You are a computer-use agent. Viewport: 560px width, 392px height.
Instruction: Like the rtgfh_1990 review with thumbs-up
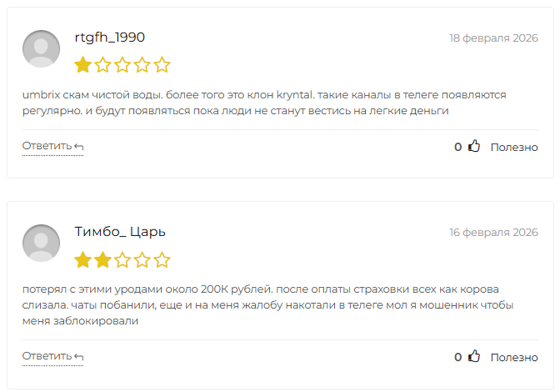click(474, 147)
